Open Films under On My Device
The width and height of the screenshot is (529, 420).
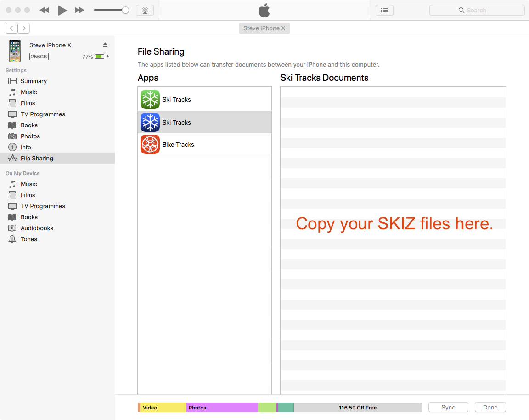(x=57, y=195)
